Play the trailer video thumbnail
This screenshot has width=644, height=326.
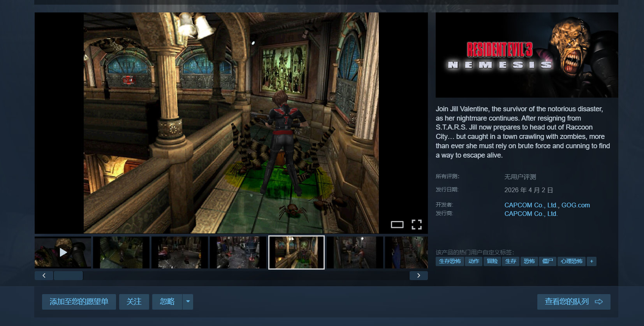coord(63,252)
